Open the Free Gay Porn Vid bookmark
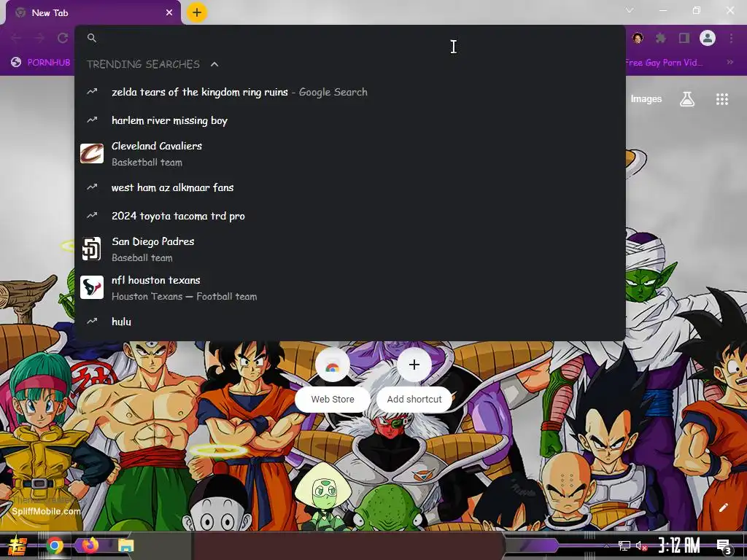The height and width of the screenshot is (560, 747). coord(663,63)
